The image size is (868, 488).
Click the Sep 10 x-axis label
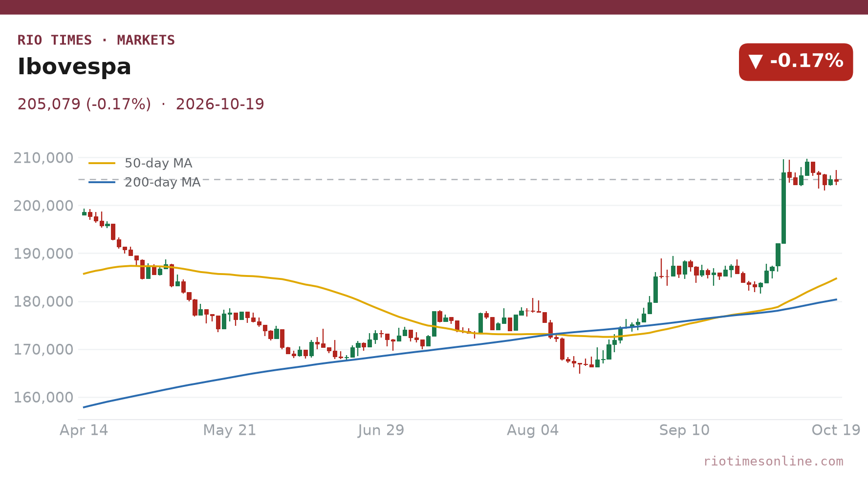(x=684, y=430)
